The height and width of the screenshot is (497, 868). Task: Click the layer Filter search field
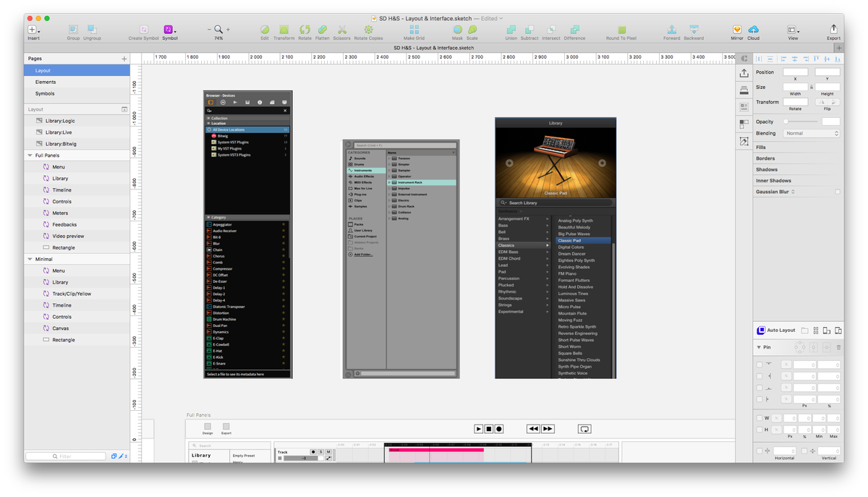click(65, 456)
